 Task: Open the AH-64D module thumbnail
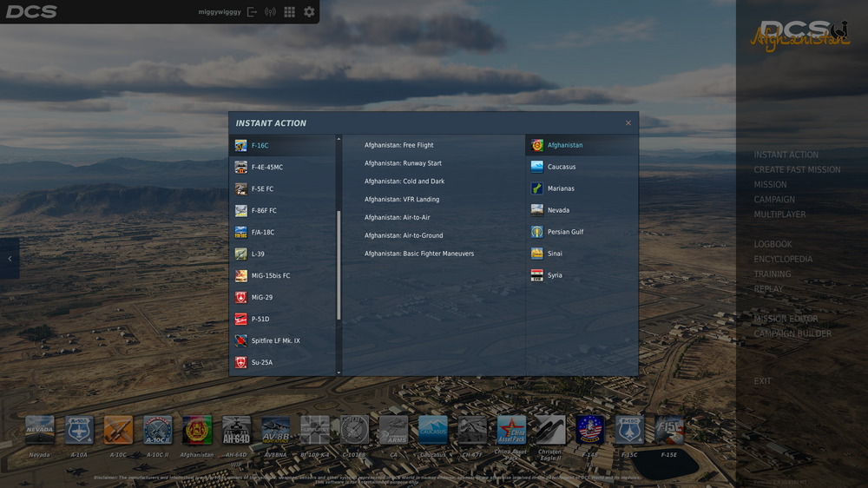click(236, 430)
